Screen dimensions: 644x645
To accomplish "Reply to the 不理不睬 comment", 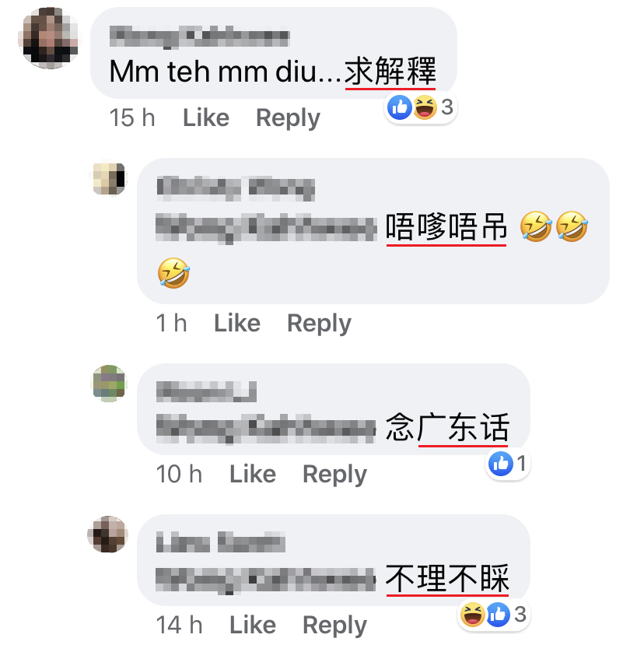I will coord(334,626).
